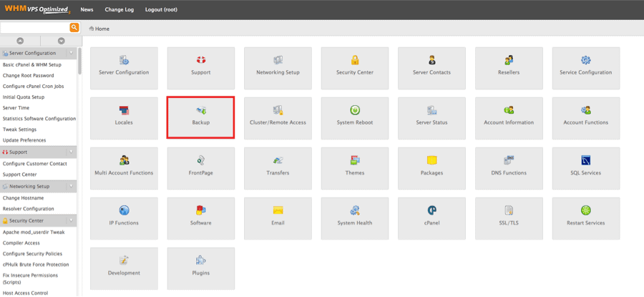Open the Themes tile
This screenshot has width=644, height=297.
[x=355, y=168]
